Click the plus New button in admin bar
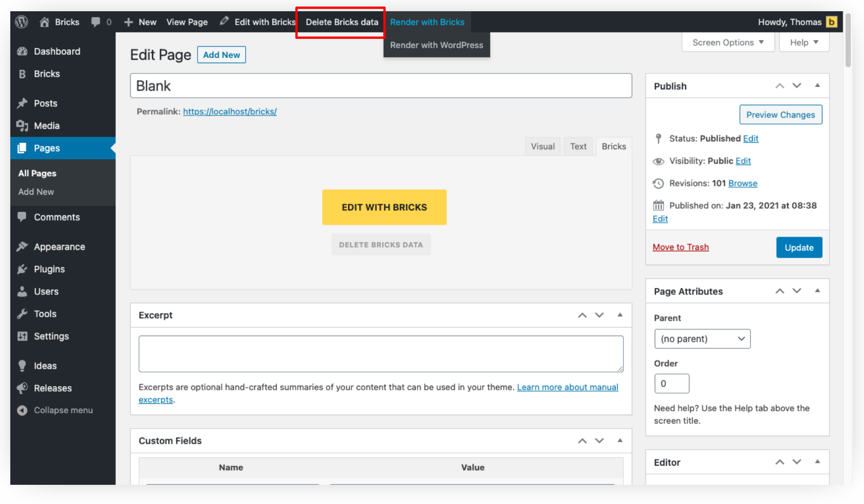The height and width of the screenshot is (504, 864). pos(140,22)
